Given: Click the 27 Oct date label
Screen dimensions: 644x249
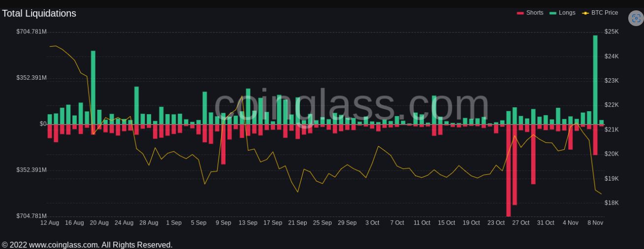Looking at the screenshot, I should [520, 223].
